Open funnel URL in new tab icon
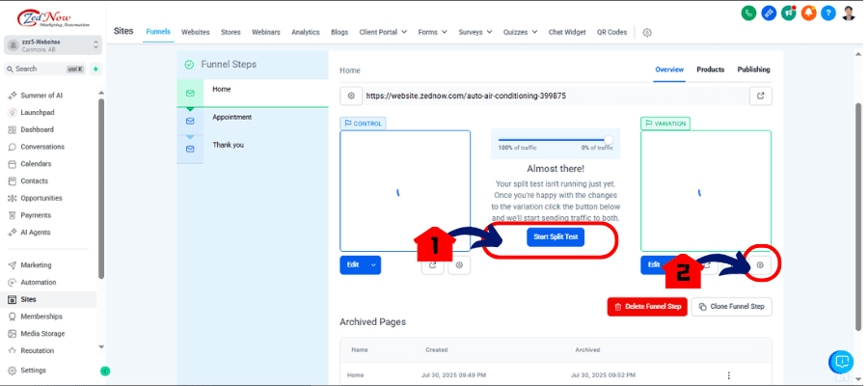Image resolution: width=868 pixels, height=386 pixels. coord(761,96)
